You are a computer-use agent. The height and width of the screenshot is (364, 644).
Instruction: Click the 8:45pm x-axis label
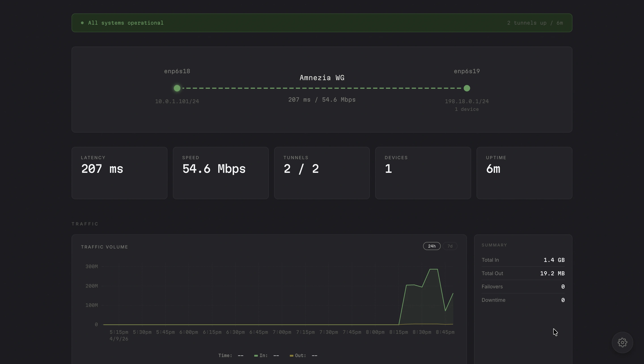[445, 332]
